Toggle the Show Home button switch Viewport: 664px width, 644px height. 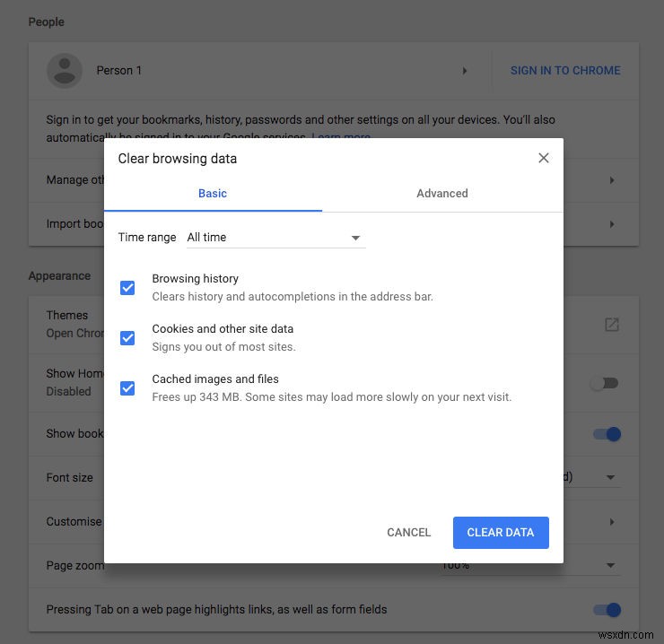(605, 383)
